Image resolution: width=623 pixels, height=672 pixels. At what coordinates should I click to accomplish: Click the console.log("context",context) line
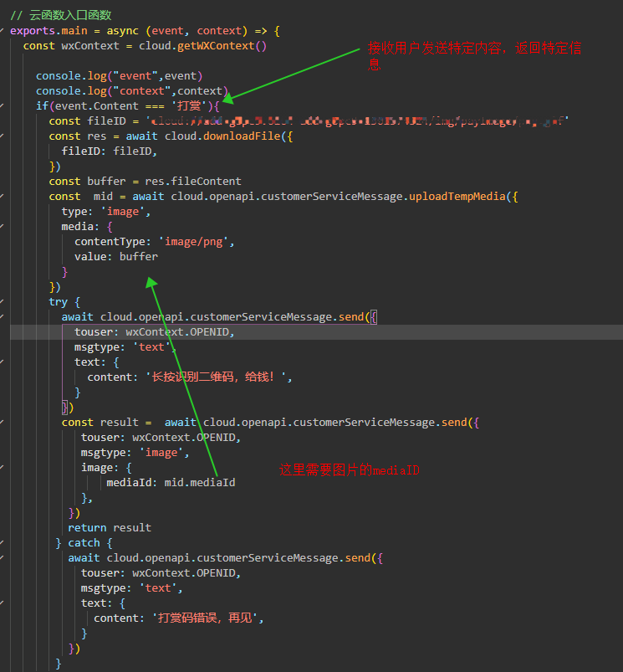[132, 91]
